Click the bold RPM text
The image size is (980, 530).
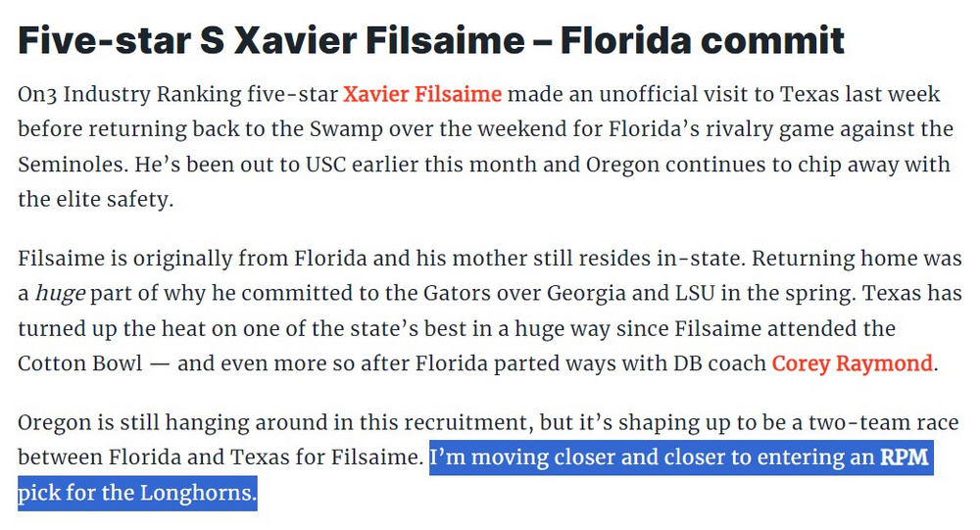tap(903, 458)
